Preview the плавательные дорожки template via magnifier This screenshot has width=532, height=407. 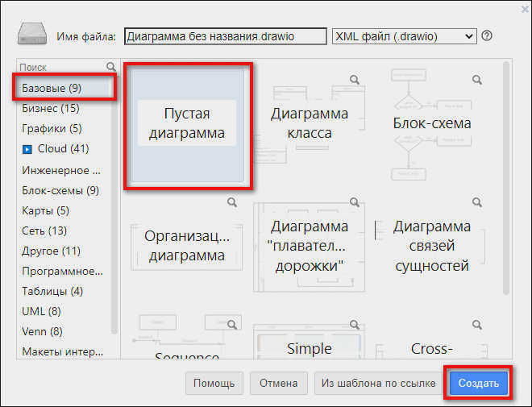coord(355,202)
